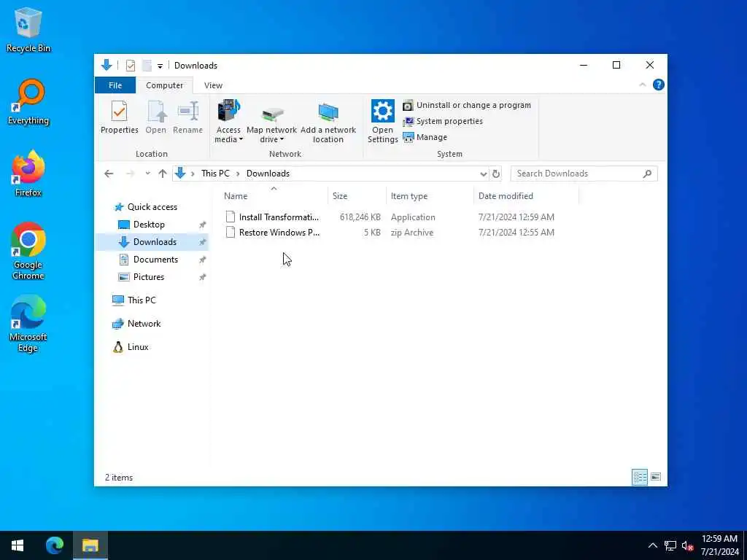Click the pin icon next to Desktop
Image resolution: width=747 pixels, height=560 pixels.
click(x=202, y=225)
